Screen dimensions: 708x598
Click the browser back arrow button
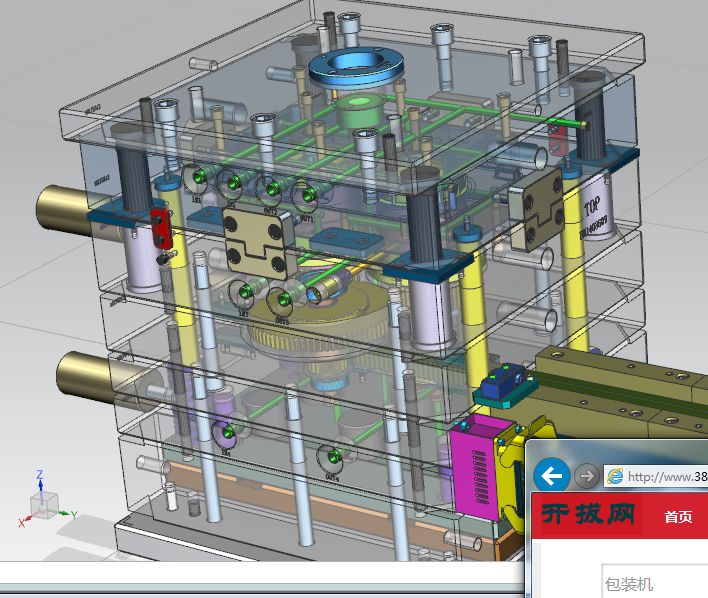click(x=551, y=476)
